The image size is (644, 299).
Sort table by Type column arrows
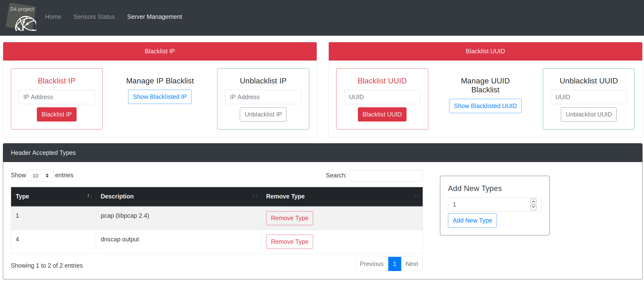coord(89,196)
